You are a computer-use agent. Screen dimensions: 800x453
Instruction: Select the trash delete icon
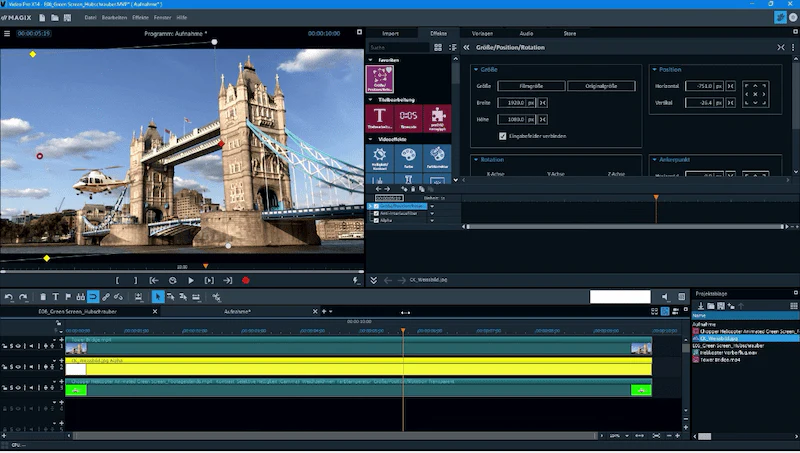(x=43, y=297)
